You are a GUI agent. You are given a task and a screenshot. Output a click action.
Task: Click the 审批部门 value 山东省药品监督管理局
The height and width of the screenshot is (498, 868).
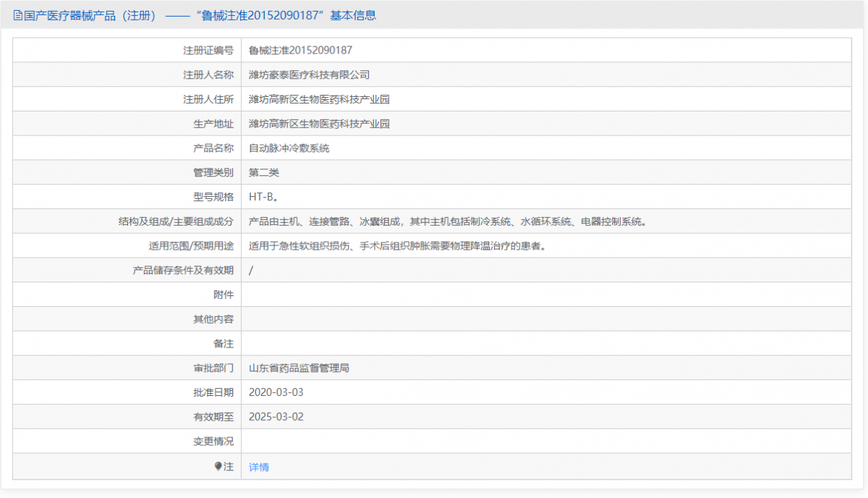299,367
